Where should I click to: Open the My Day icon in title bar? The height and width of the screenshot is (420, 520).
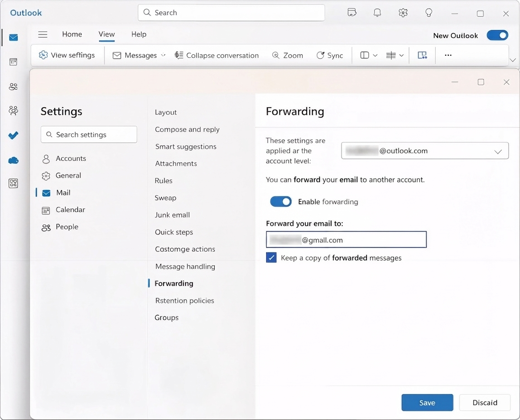tap(352, 13)
